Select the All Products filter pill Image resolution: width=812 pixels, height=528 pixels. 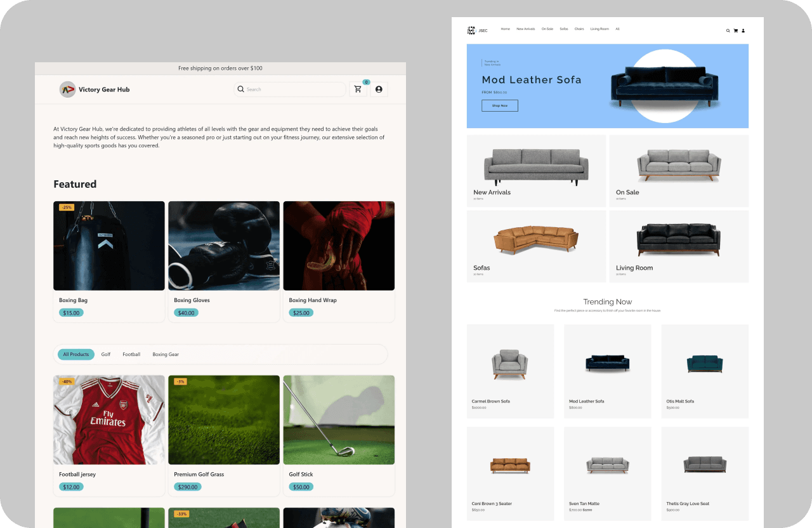75,354
